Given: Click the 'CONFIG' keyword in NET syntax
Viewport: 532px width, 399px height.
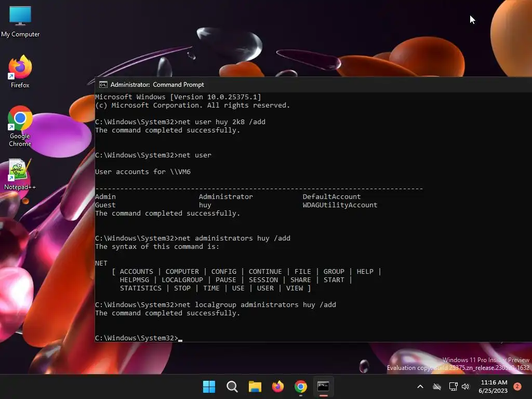Looking at the screenshot, I should pyautogui.click(x=223, y=271).
